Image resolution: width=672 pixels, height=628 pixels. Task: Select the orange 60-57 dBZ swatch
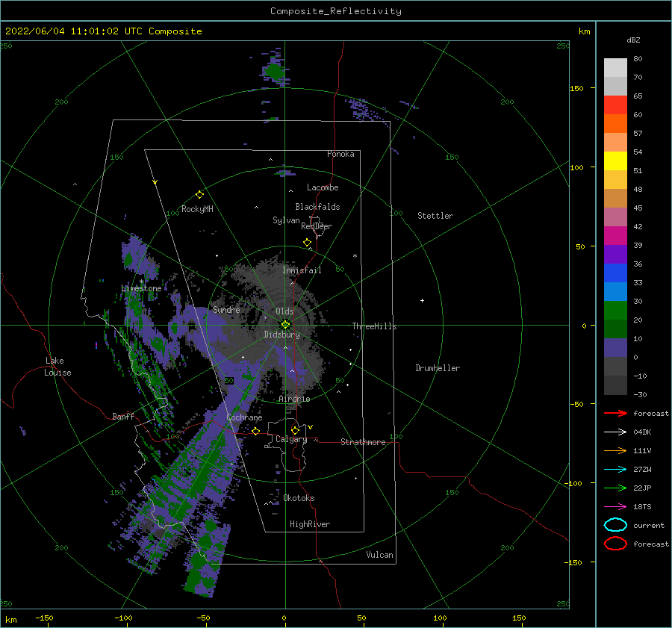615,123
